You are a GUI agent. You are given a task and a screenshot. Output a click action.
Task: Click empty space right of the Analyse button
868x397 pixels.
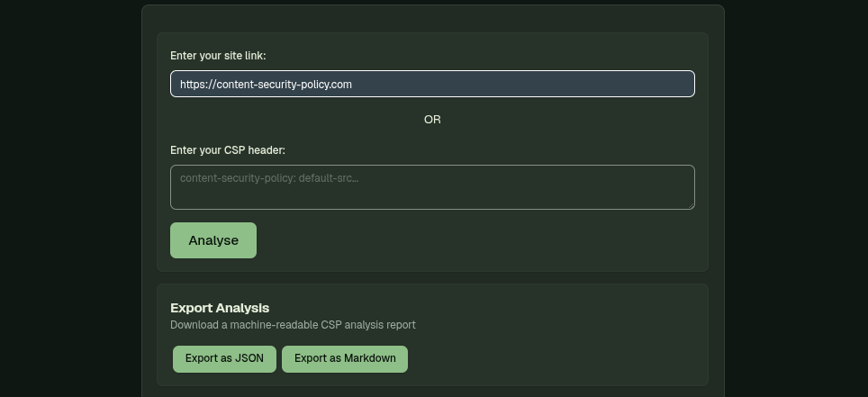tap(468, 240)
